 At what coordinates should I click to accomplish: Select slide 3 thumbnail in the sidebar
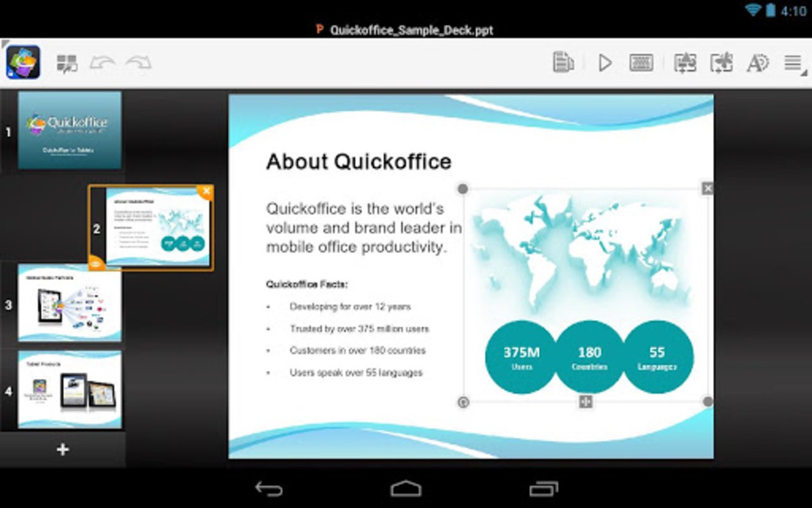coord(69,305)
